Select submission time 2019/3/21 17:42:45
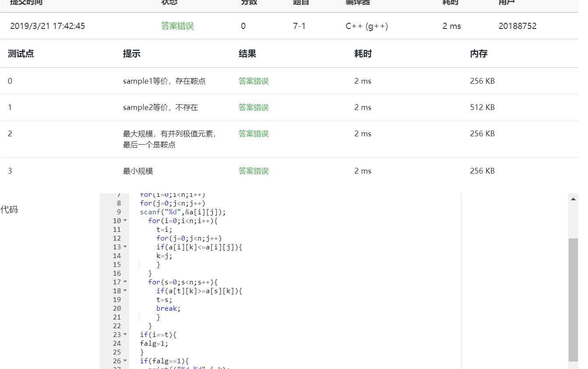 tap(47, 26)
